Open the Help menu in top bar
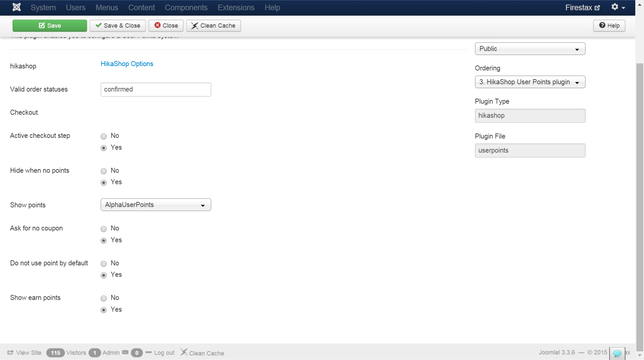Screen dimensions: 644x360 (272, 7)
